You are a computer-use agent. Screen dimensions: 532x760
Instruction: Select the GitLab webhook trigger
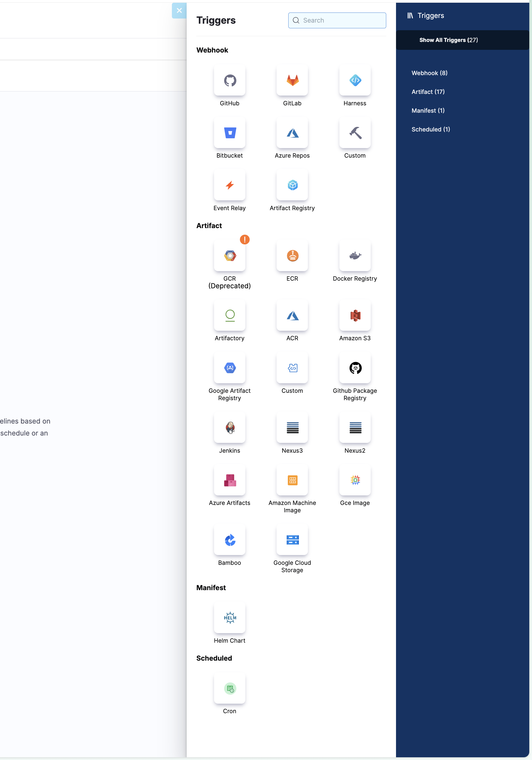[x=292, y=80]
